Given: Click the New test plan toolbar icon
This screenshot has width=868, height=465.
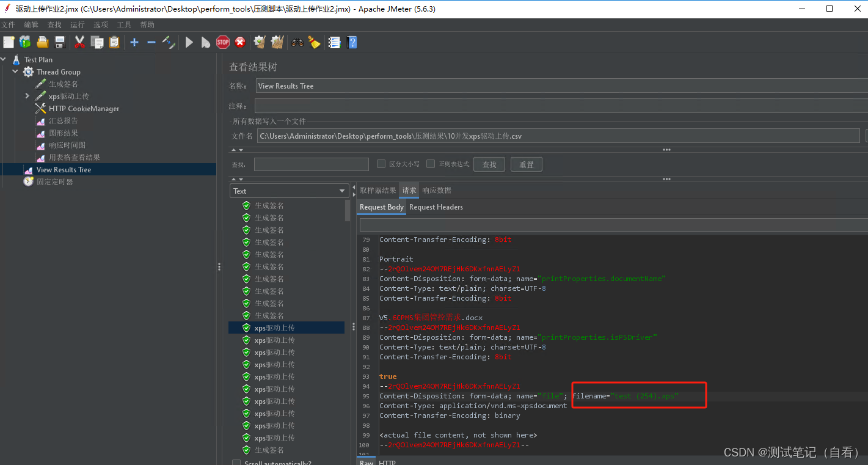Looking at the screenshot, I should [x=9, y=42].
